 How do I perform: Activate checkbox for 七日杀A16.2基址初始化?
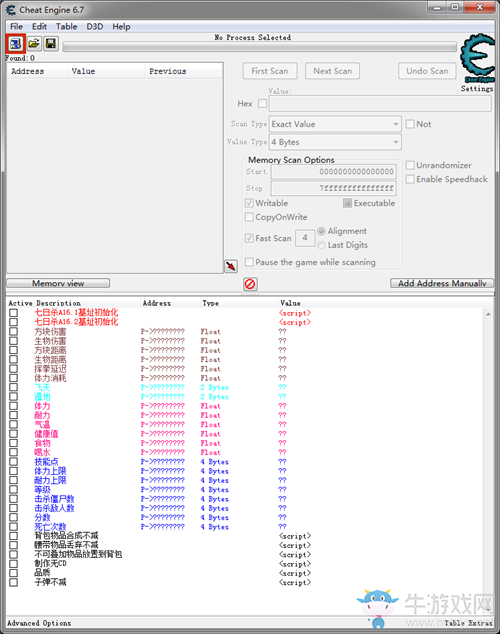tap(14, 322)
